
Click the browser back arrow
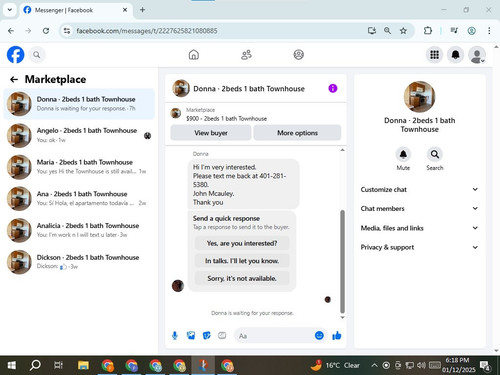coord(11,31)
